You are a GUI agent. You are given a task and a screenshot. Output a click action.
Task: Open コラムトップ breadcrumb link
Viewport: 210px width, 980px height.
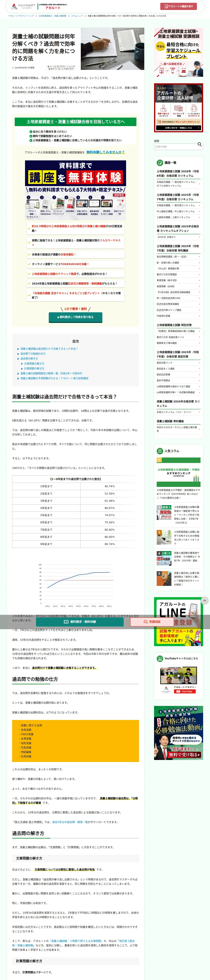point(77,16)
